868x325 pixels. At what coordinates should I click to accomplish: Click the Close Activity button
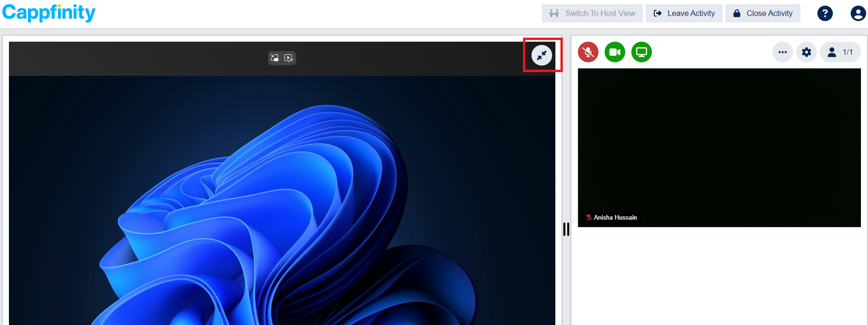tap(763, 13)
